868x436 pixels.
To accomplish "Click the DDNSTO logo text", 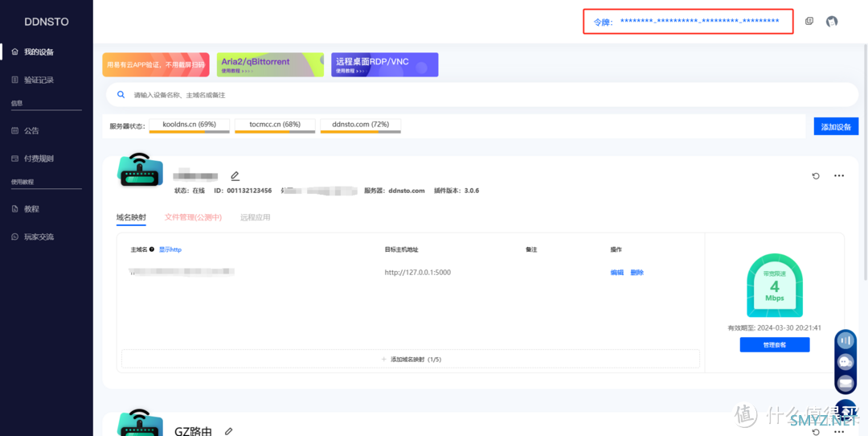I will [x=47, y=22].
